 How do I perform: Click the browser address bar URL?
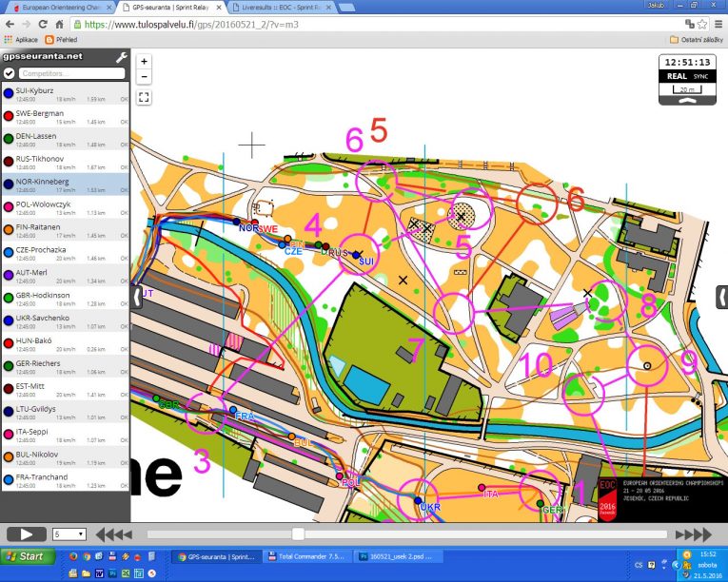pyautogui.click(x=191, y=25)
